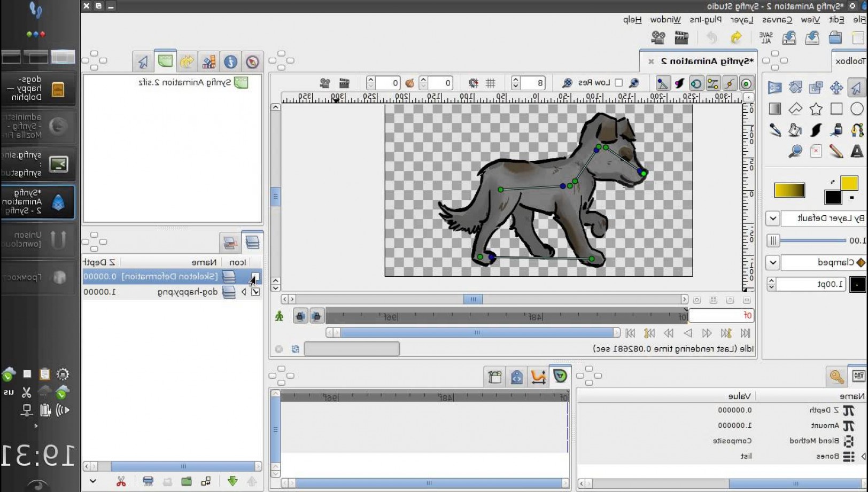868x492 pixels.
Task: Select the Text tool
Action: coord(856,151)
